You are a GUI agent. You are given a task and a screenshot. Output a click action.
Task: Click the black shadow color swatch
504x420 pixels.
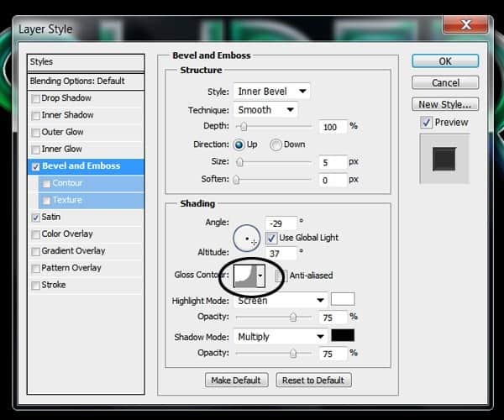point(343,335)
